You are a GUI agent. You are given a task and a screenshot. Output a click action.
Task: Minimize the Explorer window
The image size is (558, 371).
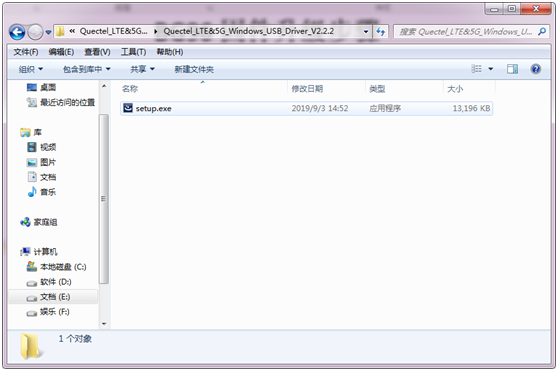[494, 9]
